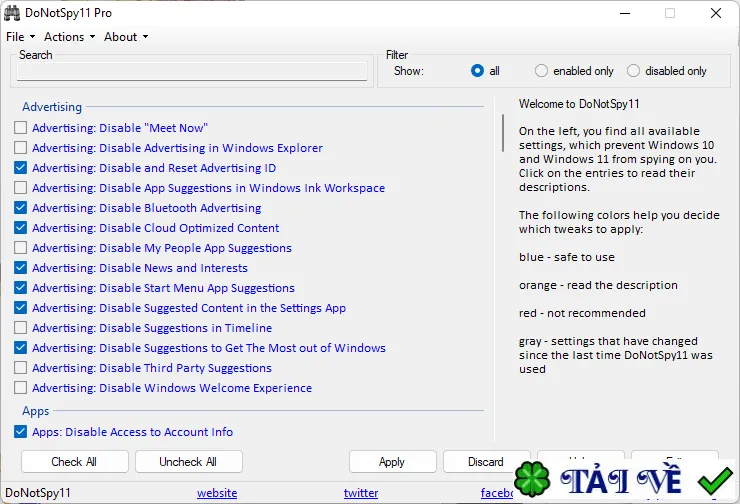The image size is (740, 504).
Task: Click the Uncheck All button
Action: point(189,462)
